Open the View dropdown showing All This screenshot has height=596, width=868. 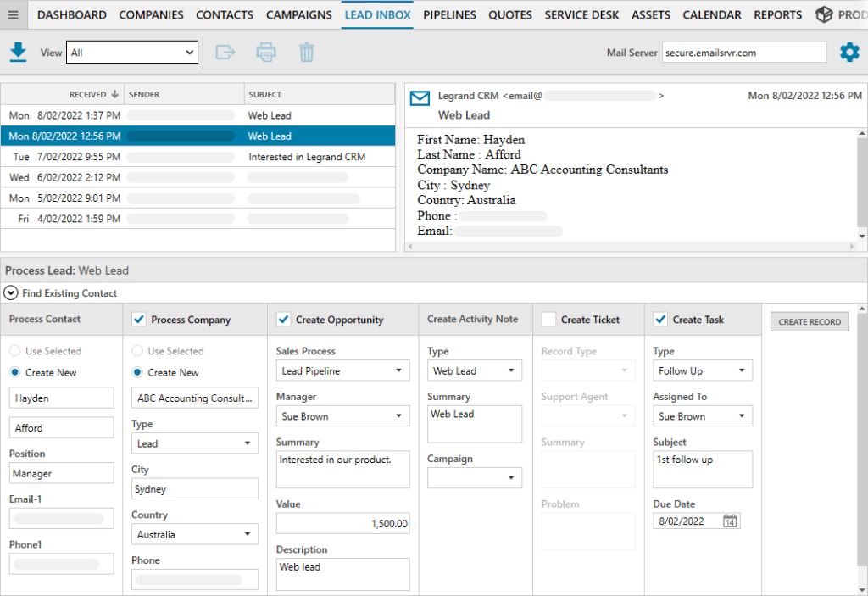[131, 52]
